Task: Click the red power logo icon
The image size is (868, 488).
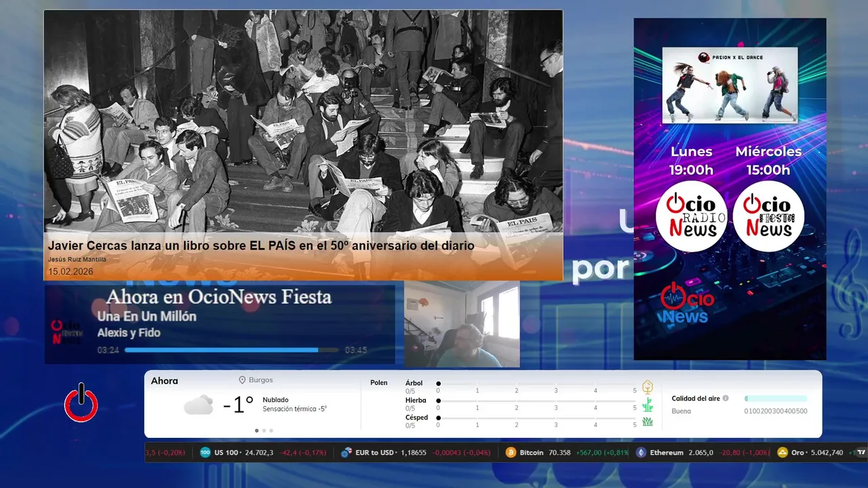Action: coord(81,403)
